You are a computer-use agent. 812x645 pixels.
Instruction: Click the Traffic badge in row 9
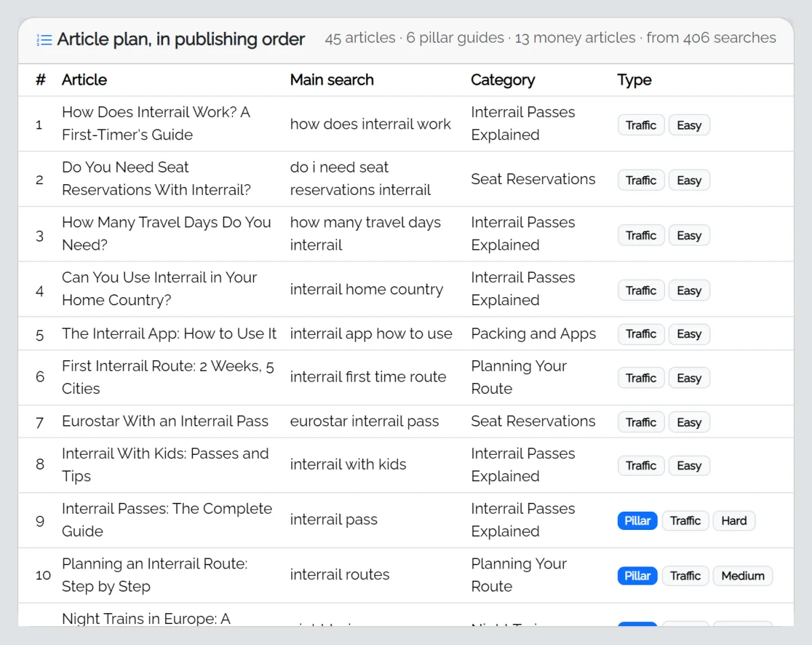click(685, 521)
